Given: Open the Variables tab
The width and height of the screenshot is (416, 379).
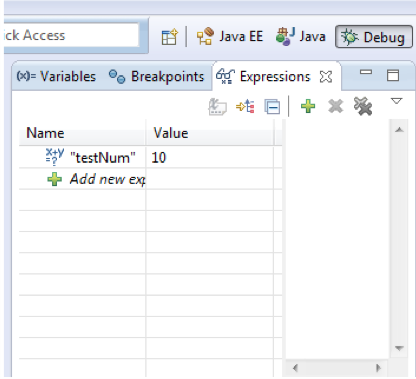Looking at the screenshot, I should [56, 76].
